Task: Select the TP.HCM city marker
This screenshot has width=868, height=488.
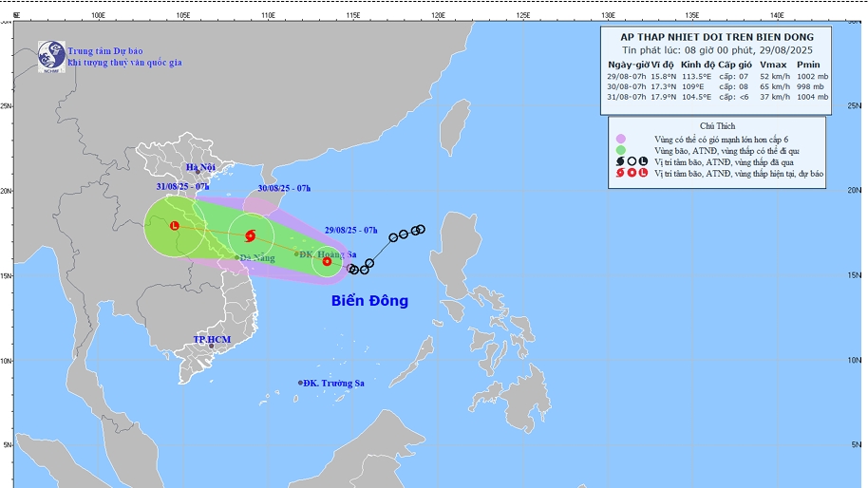Action: [211, 346]
